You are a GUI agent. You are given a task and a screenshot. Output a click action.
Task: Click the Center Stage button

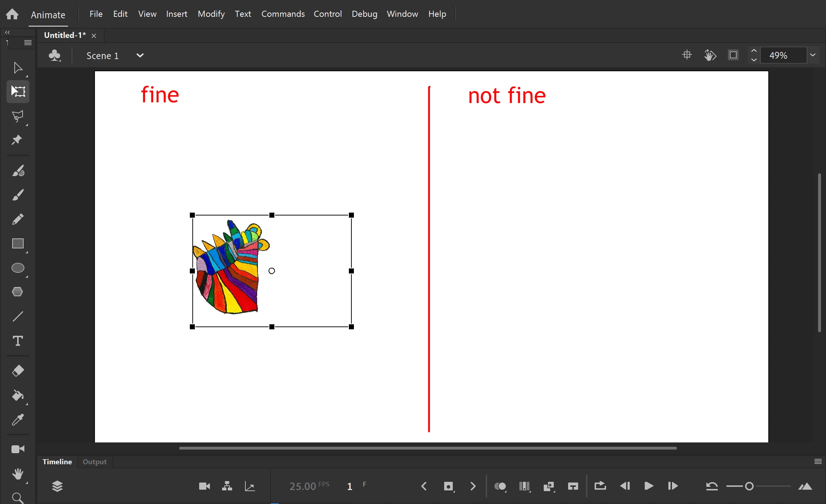[687, 55]
